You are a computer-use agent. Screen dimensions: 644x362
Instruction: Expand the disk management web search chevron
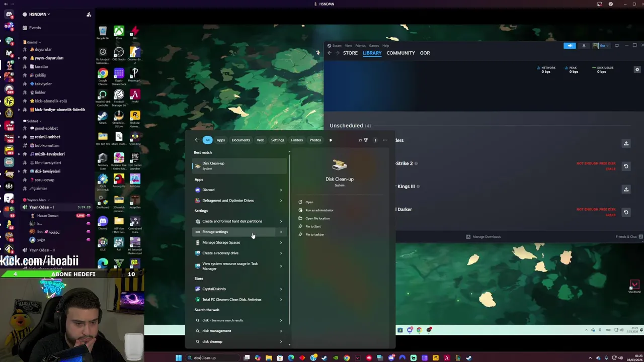pyautogui.click(x=281, y=331)
